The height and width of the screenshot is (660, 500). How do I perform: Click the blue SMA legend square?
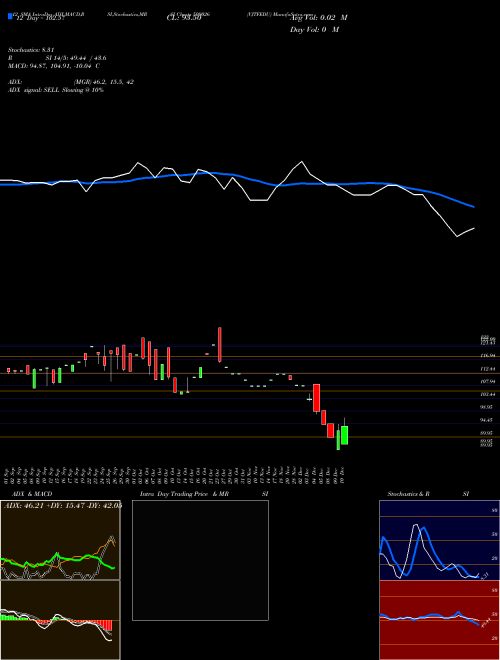10,16
